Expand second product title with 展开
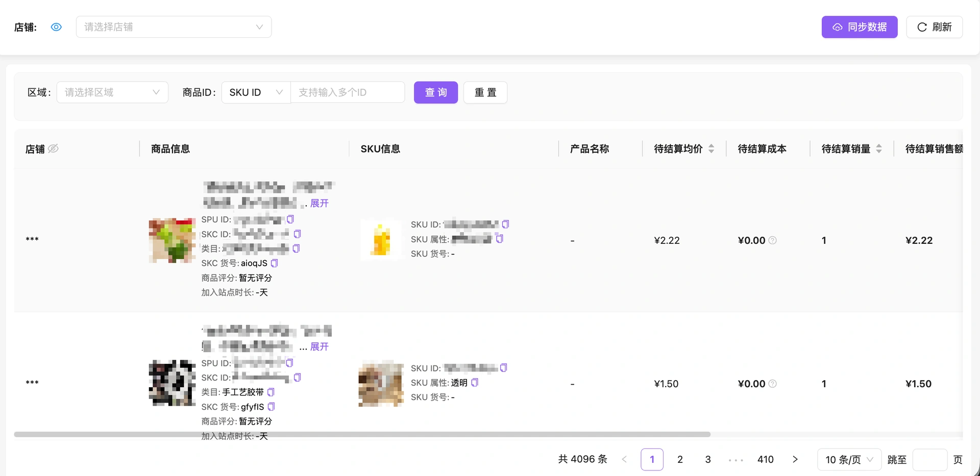 click(320, 346)
